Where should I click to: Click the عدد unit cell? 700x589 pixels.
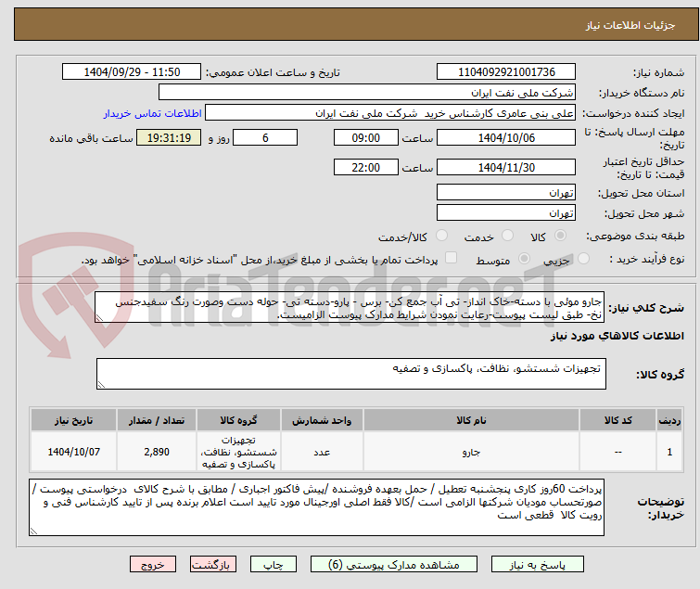click(322, 452)
